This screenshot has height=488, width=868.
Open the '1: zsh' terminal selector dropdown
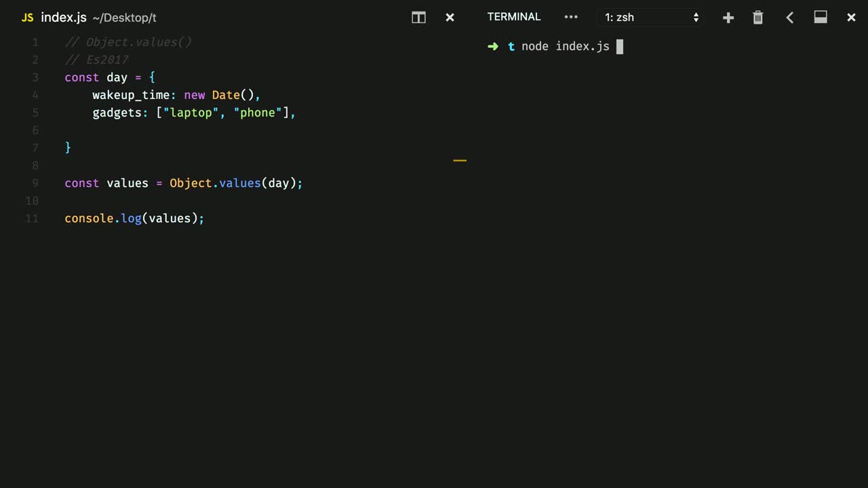[x=651, y=18]
